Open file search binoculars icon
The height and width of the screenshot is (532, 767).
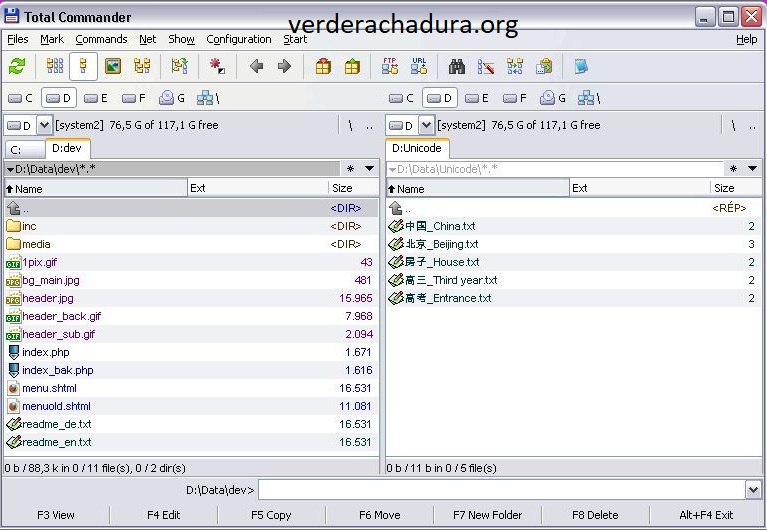point(456,66)
